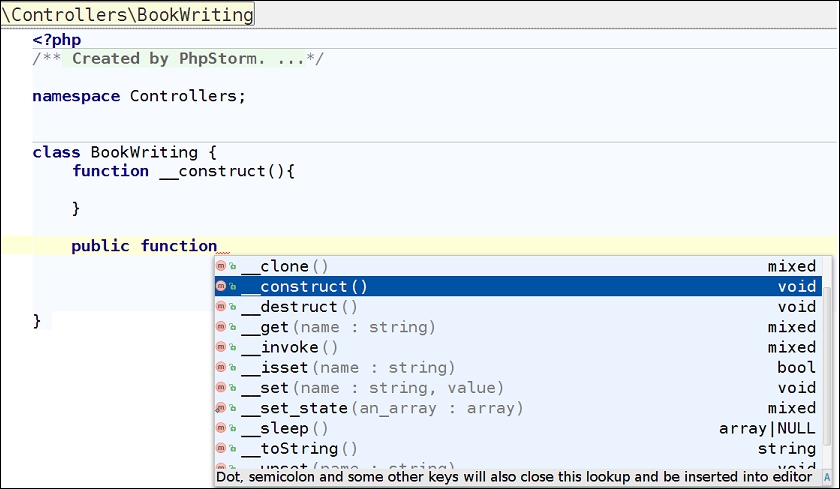The height and width of the screenshot is (489, 840).
Task: Click the method icon next to __invoke()
Action: tap(222, 348)
